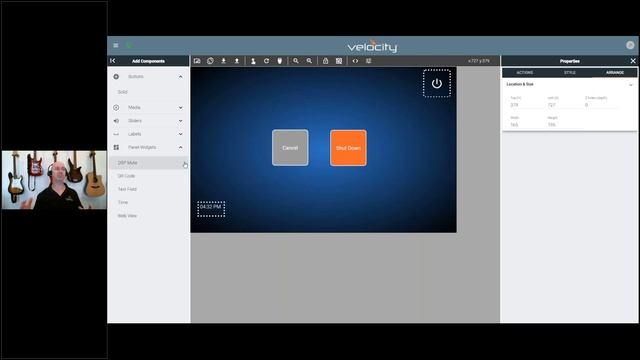Select the Time widget in list
This screenshot has width=640, height=360.
[123, 202]
